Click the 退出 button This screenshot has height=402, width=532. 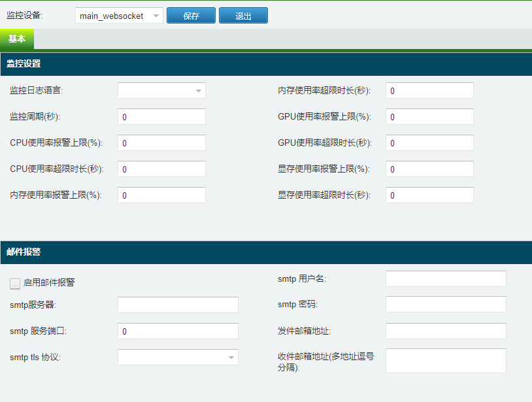tap(243, 16)
